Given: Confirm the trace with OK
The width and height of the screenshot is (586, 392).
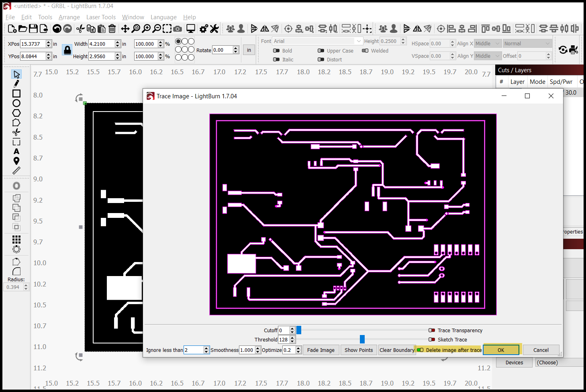Looking at the screenshot, I should coord(501,350).
